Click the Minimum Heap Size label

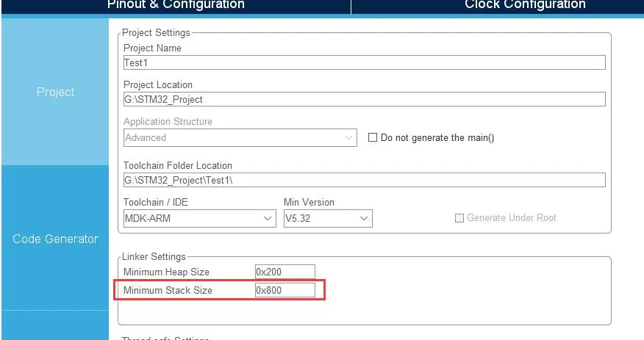[166, 272]
